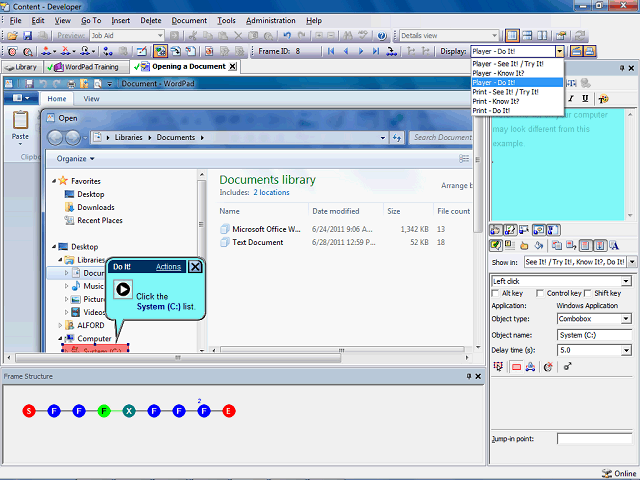Pin the Frame Structure panel
Image resolution: width=640 pixels, height=480 pixels.
pyautogui.click(x=469, y=376)
